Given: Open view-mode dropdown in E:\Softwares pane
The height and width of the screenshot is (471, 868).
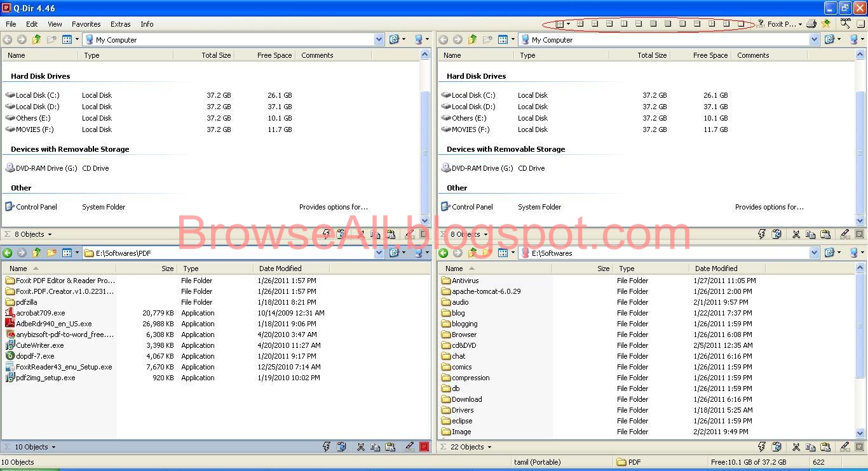Looking at the screenshot, I should pyautogui.click(x=513, y=253).
